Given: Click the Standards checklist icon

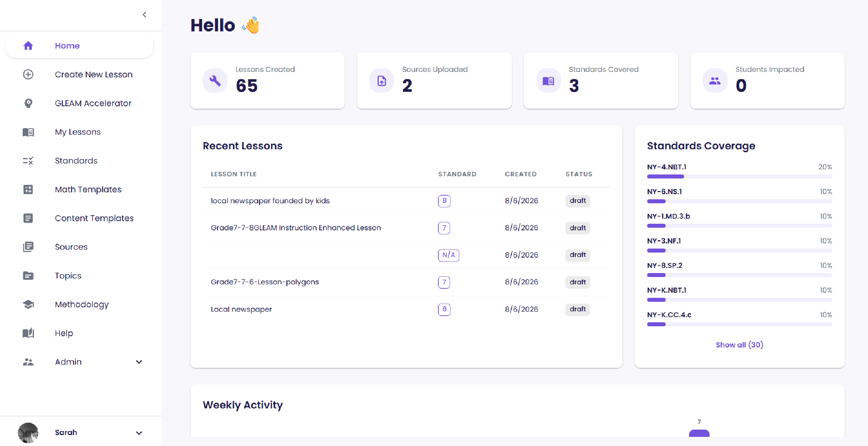Looking at the screenshot, I should (x=28, y=161).
